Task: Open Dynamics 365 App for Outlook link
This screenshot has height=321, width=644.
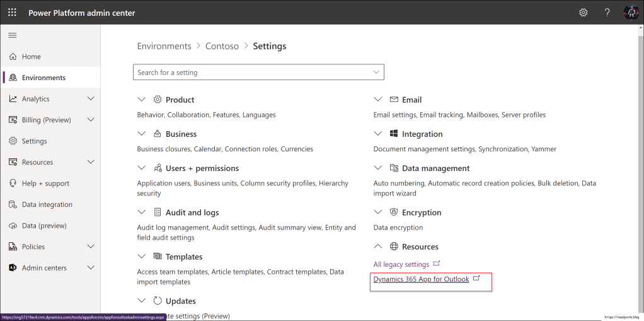Action: tap(421, 279)
